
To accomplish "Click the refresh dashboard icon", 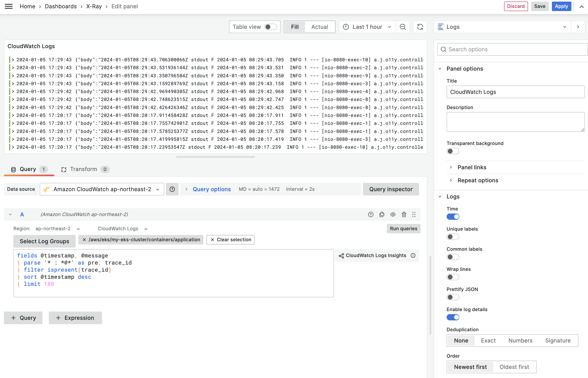I will pyautogui.click(x=420, y=27).
